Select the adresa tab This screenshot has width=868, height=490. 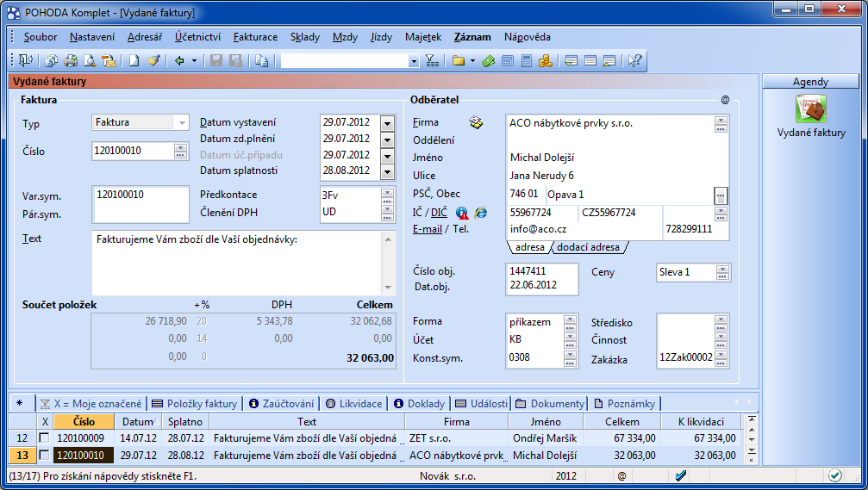[530, 247]
